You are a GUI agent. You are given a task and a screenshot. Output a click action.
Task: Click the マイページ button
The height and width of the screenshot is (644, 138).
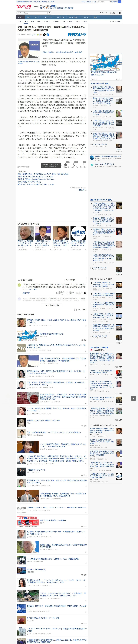point(103,13)
